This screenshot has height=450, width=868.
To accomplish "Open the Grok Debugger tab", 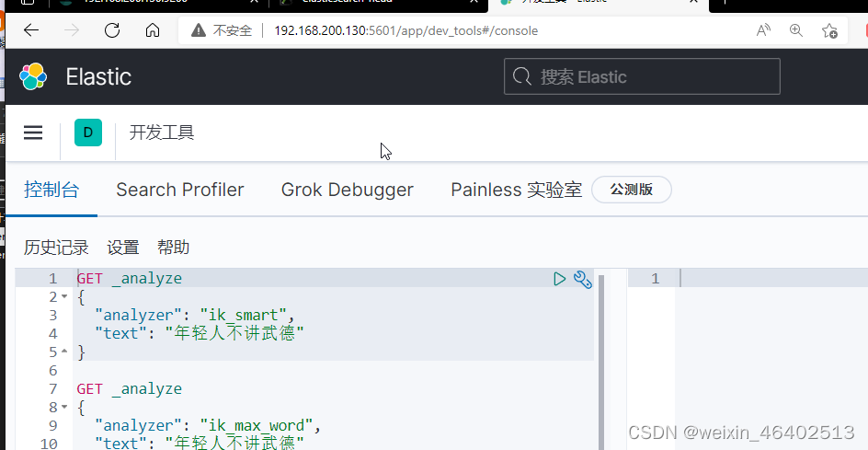I will tap(347, 190).
